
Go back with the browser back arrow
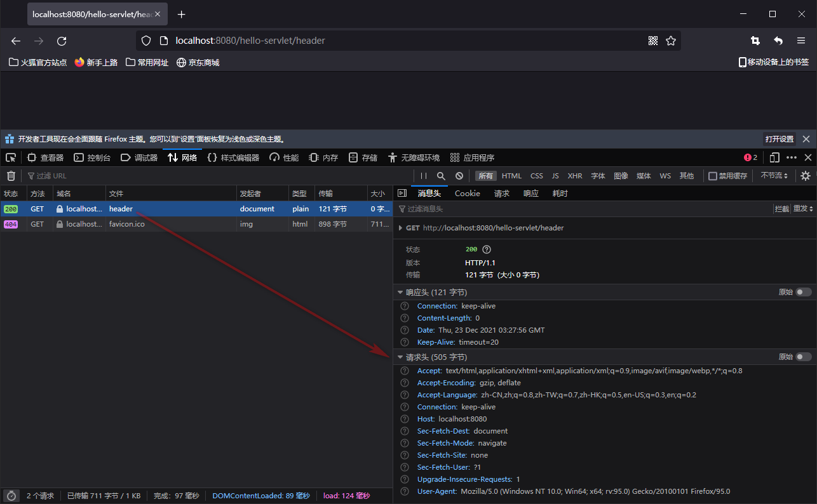pos(16,41)
